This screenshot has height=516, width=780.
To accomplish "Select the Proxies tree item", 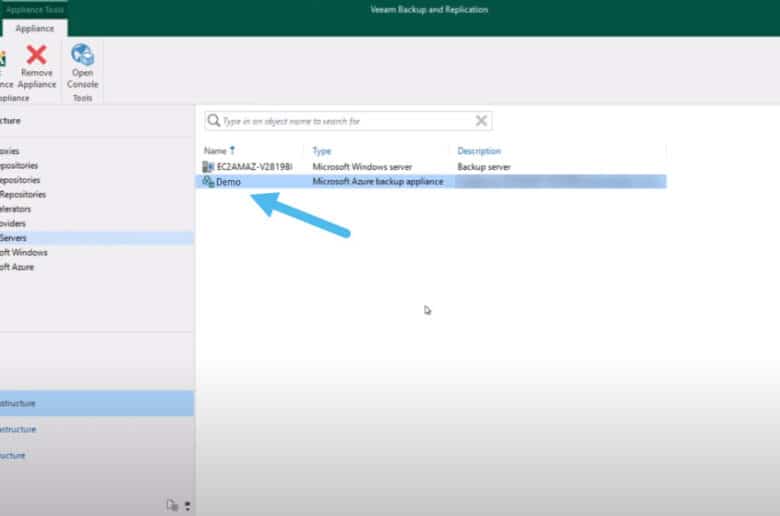I will 9,151.
